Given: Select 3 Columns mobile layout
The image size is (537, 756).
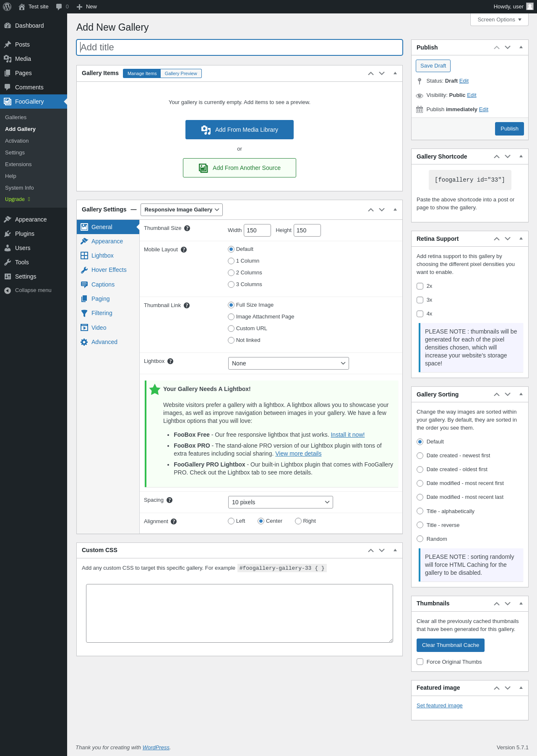Looking at the screenshot, I should pyautogui.click(x=231, y=284).
